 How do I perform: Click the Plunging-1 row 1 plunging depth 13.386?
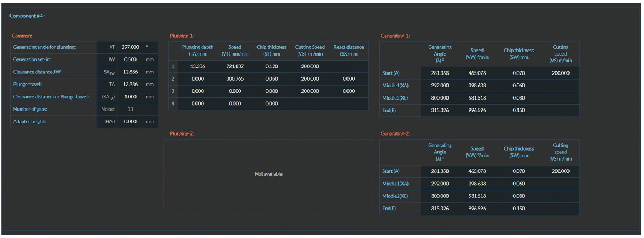click(198, 66)
